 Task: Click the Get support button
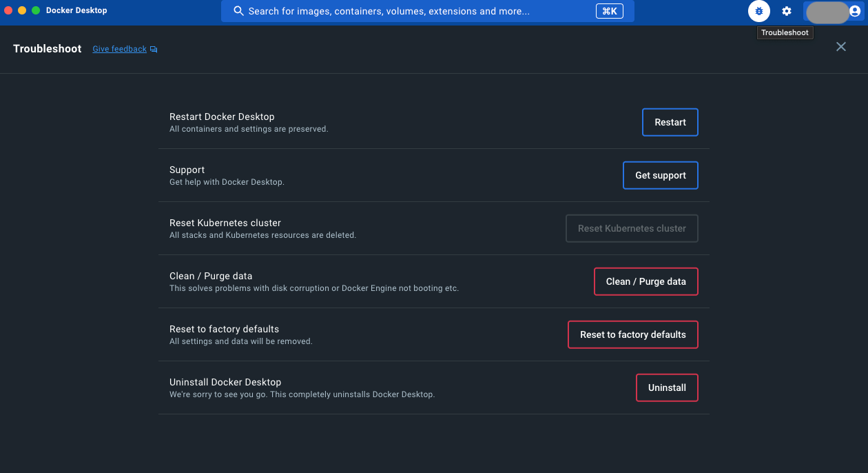coord(661,175)
